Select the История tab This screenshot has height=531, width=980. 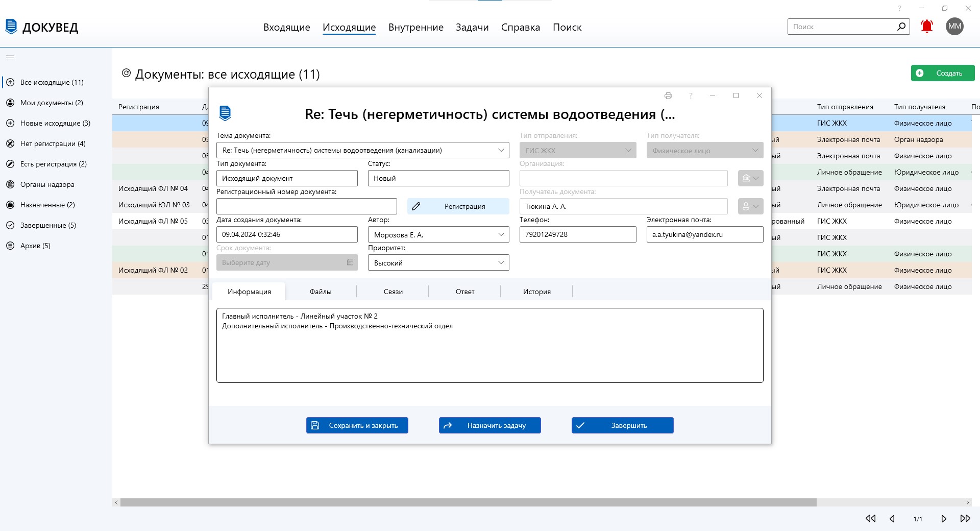537,292
